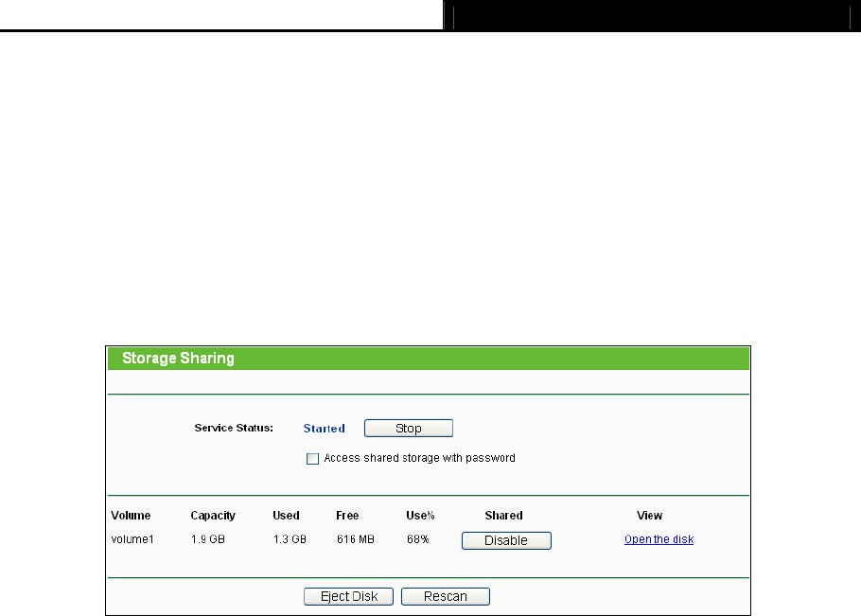Click the View column header
861x616 pixels.
coord(650,516)
